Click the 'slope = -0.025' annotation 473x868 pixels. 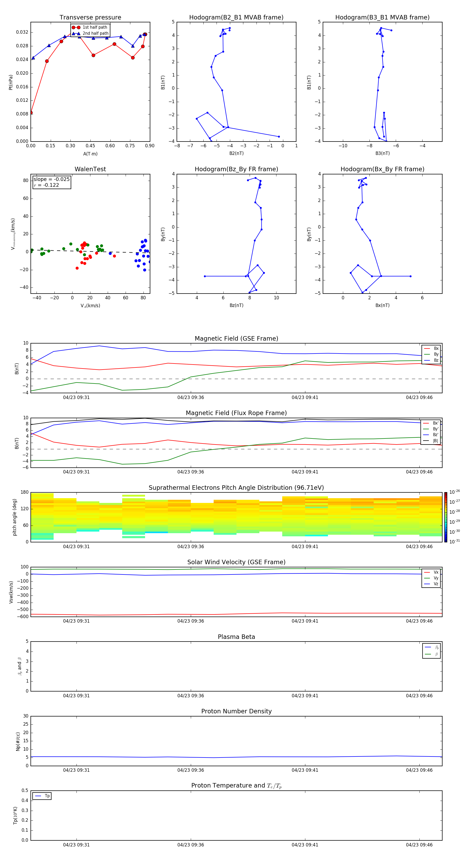click(x=52, y=179)
